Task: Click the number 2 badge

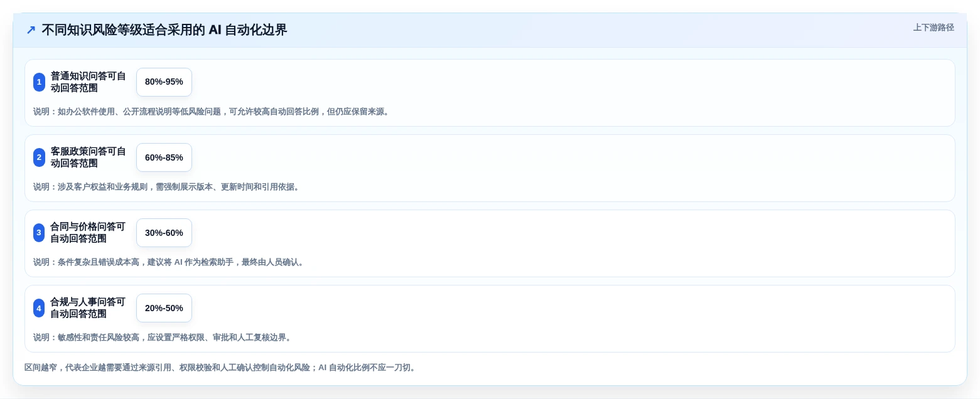Action: 39,157
